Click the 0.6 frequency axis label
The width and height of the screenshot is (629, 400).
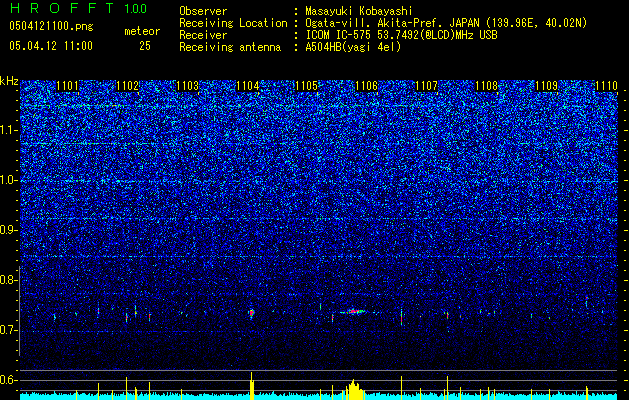9,380
